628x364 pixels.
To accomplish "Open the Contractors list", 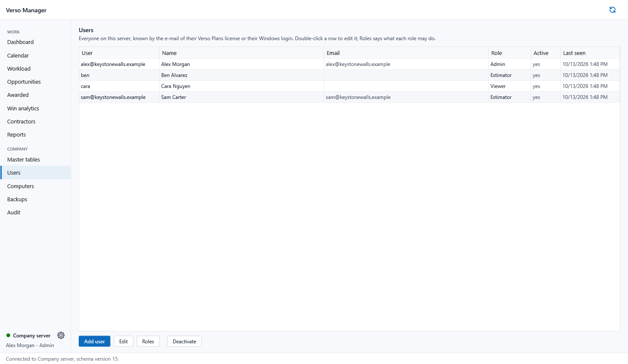I will coord(36,121).
